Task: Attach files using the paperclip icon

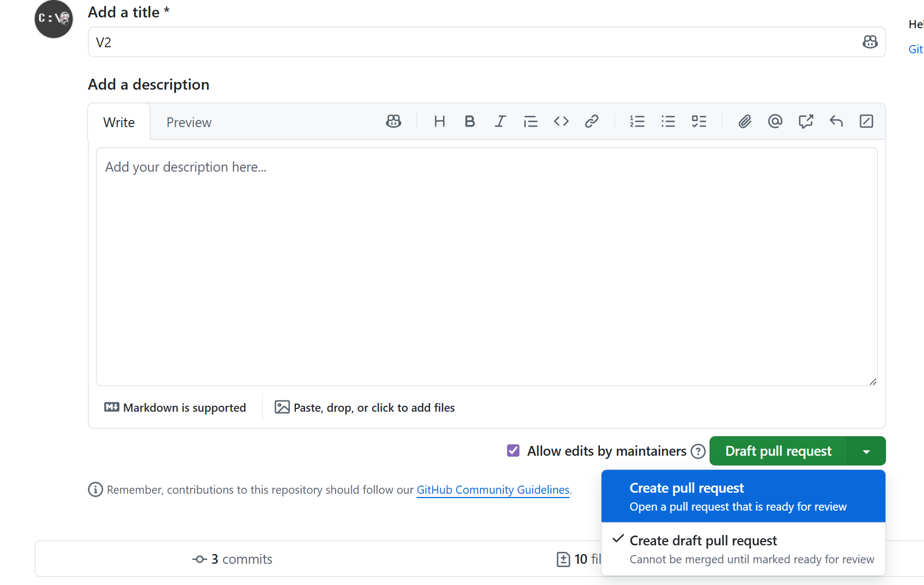Action: coord(744,121)
